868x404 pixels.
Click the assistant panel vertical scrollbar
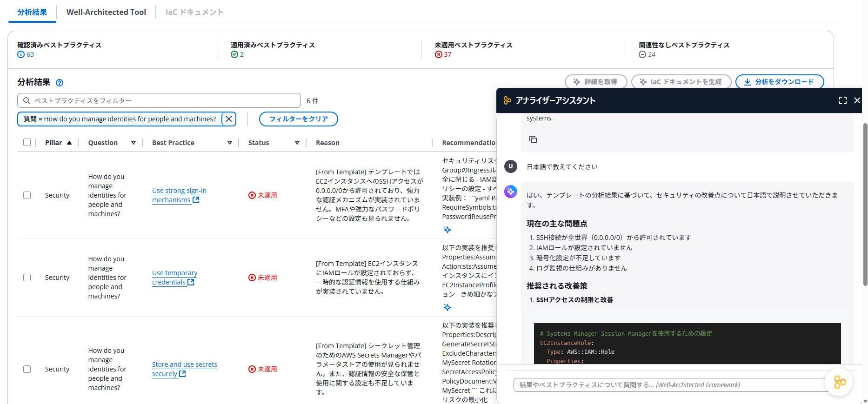pos(865,205)
